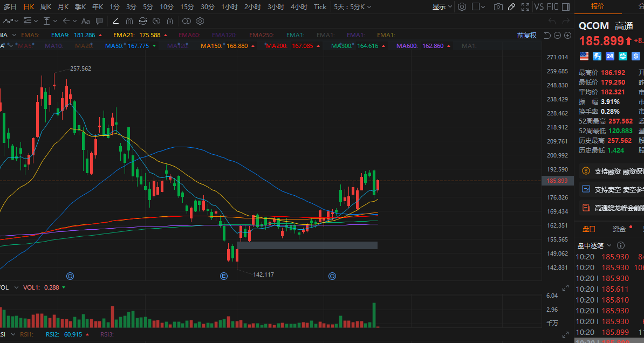
Task: Expand the RSI panel to full size
Action: point(566,335)
